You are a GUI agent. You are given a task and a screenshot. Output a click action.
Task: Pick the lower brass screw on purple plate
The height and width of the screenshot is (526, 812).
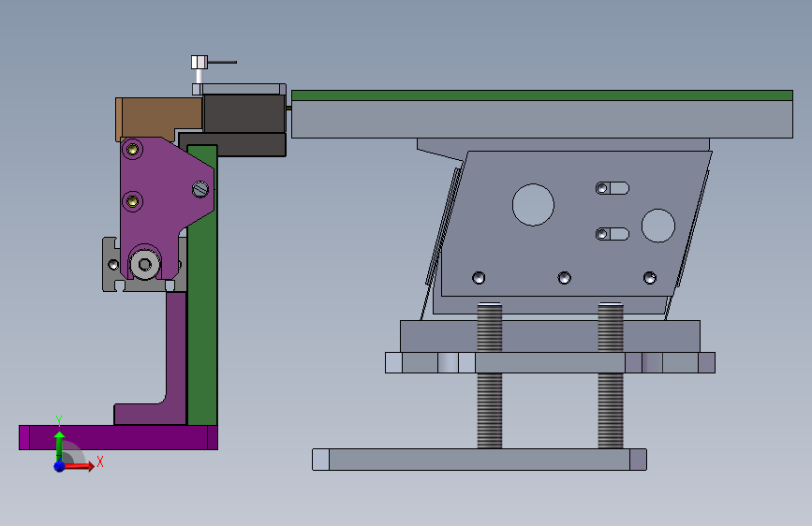pos(133,201)
